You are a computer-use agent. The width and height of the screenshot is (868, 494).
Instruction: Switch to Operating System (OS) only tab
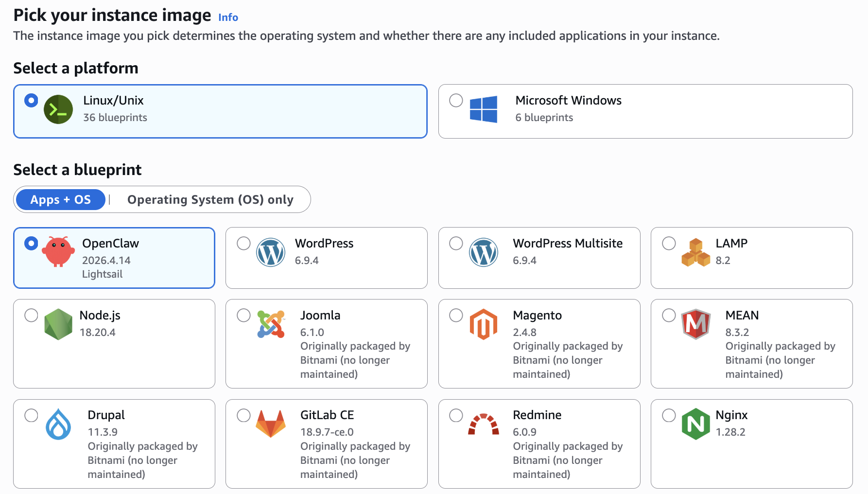(210, 199)
